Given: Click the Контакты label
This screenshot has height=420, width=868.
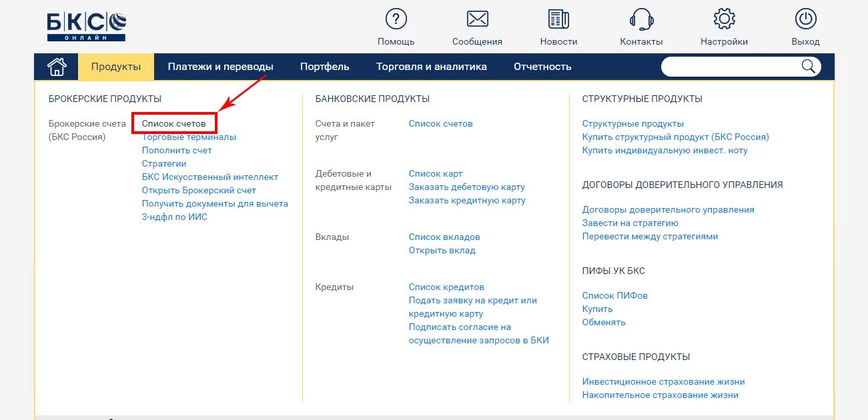Looking at the screenshot, I should [x=642, y=41].
